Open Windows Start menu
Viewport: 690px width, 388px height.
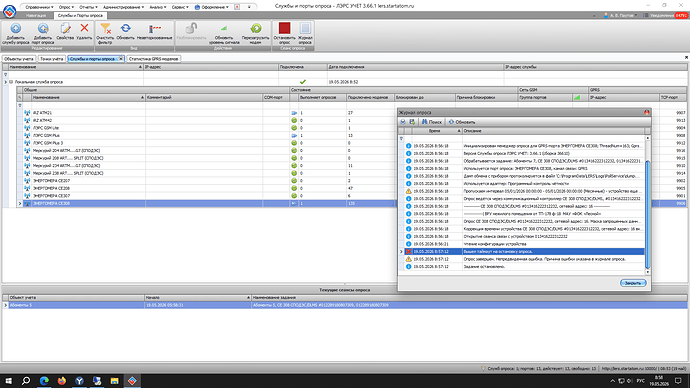8,381
